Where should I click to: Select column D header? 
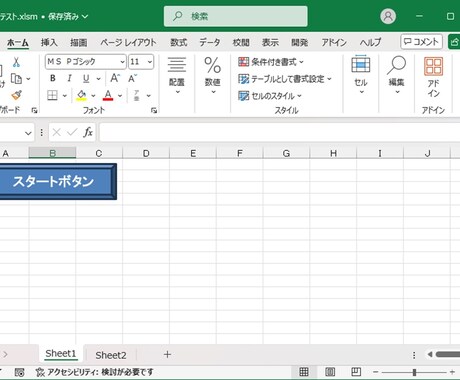146,153
